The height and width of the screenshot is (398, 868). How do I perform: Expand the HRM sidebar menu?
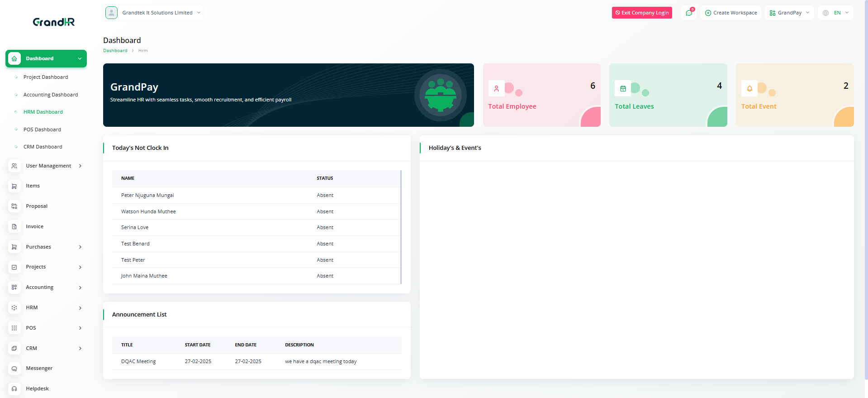tap(45, 307)
